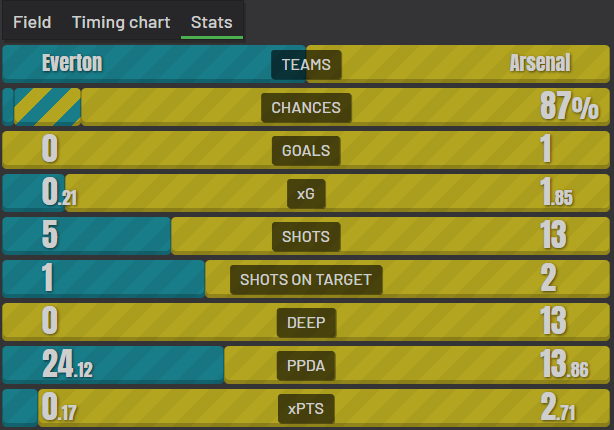Click the SHOTS ON TARGET label

tap(306, 280)
